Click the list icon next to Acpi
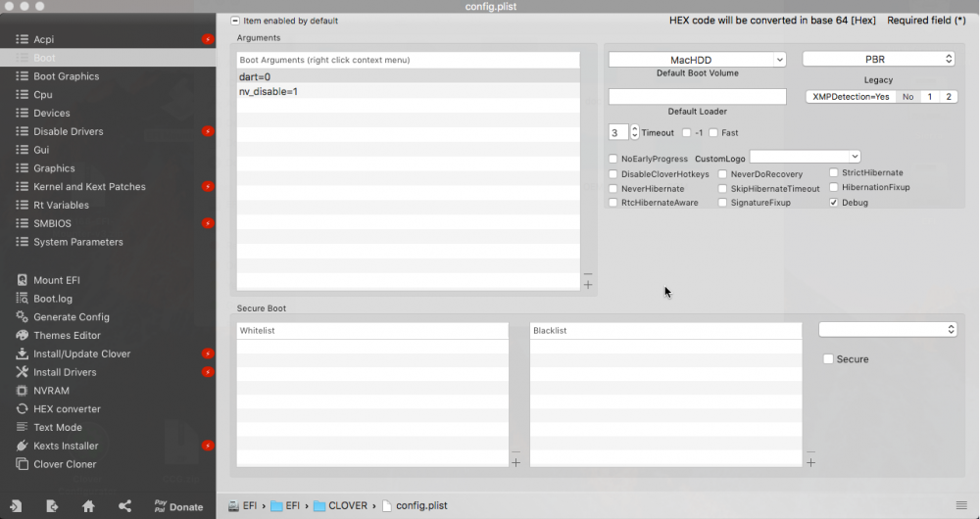This screenshot has width=980, height=519. click(x=22, y=39)
